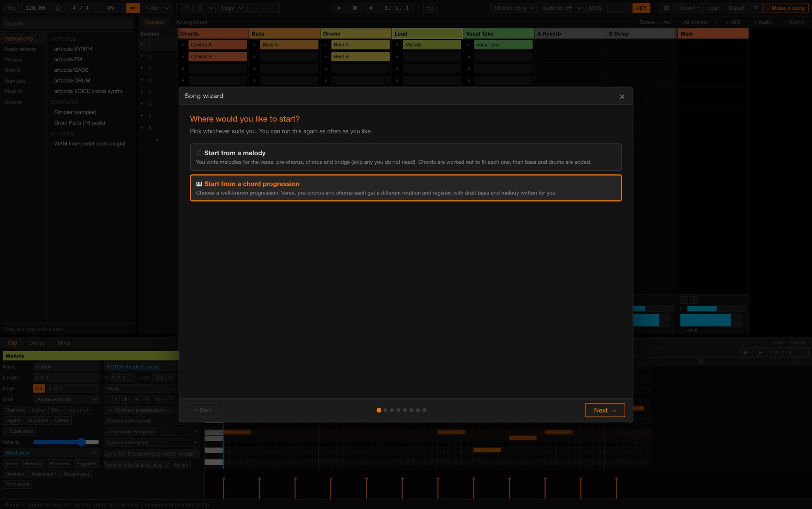Switch to the Arrangement tab
This screenshot has width=812, height=509.
coord(192,22)
